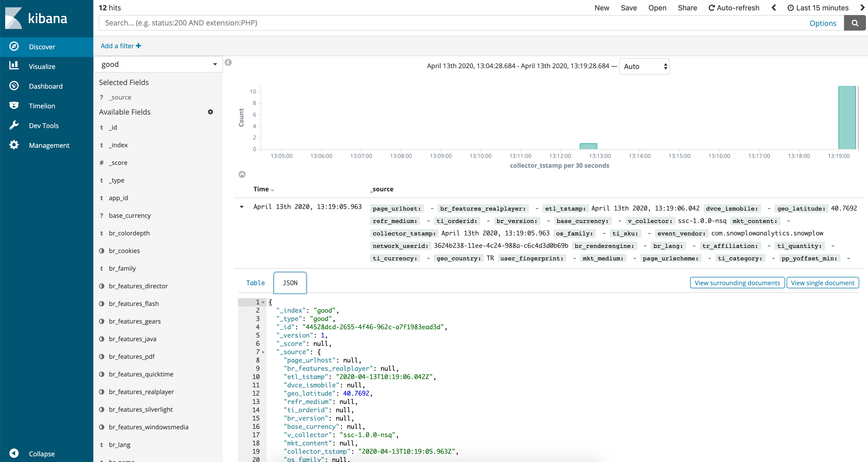Viewport: 868px width, 462px height.
Task: Open Dev Tools wrench icon
Action: tap(14, 125)
